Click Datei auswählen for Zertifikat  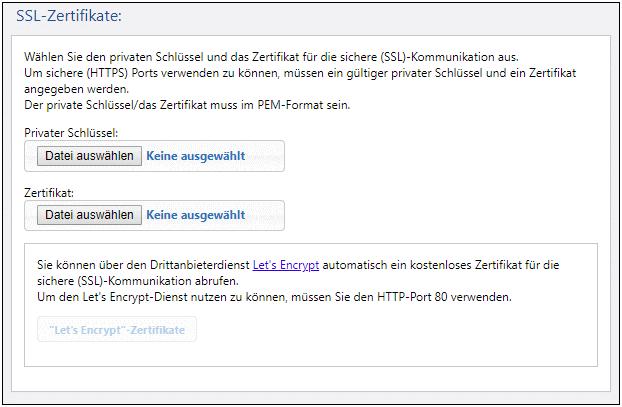pyautogui.click(x=89, y=215)
